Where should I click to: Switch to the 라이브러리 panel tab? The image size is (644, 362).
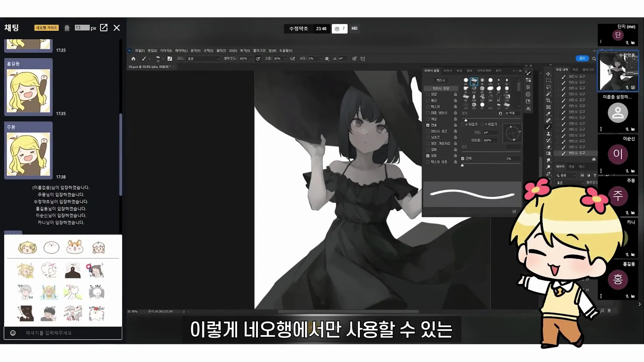coord(484,71)
